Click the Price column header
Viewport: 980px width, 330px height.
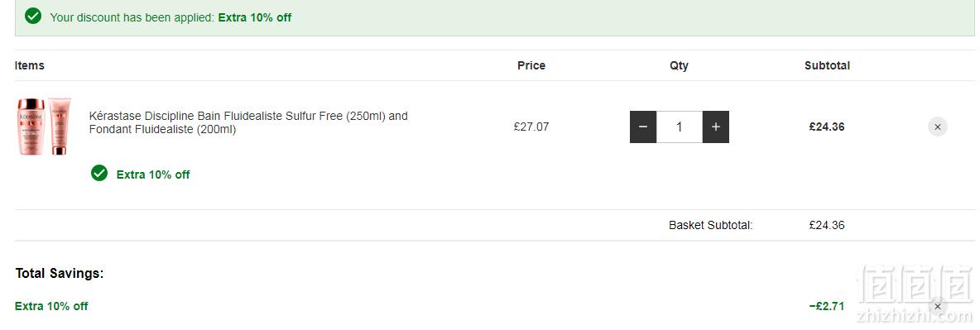coord(531,65)
